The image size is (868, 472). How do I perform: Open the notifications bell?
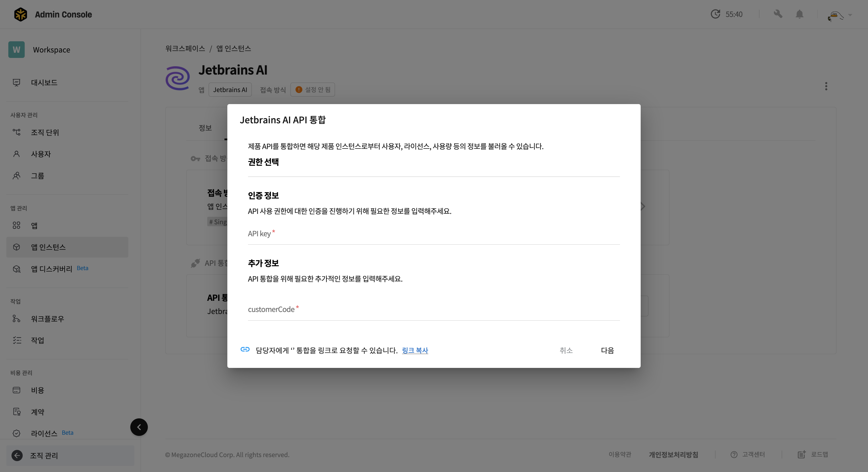800,14
